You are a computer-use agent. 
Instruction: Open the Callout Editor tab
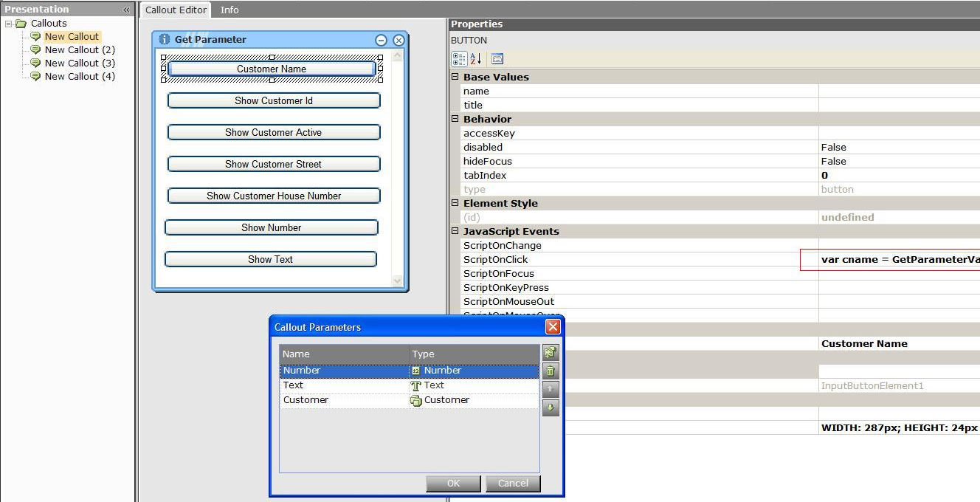pos(176,10)
